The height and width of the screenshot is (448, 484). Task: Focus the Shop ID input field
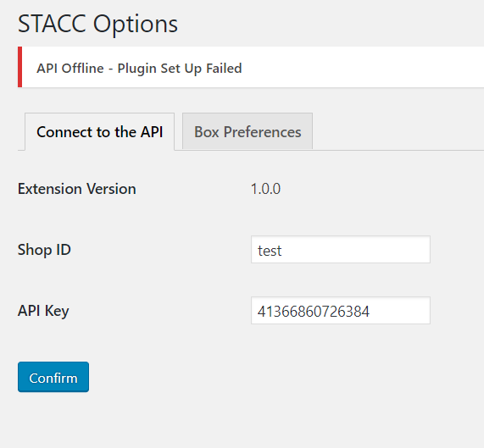pyautogui.click(x=341, y=250)
